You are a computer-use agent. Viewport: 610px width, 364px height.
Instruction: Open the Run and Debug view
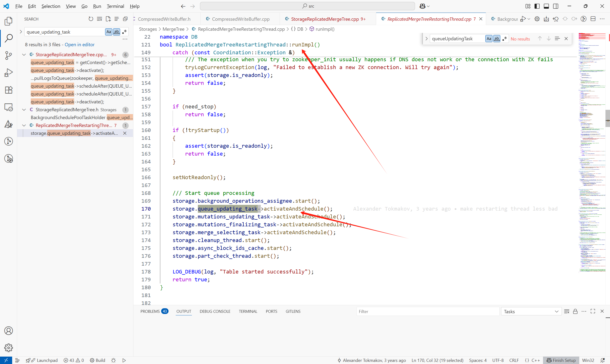click(9, 73)
